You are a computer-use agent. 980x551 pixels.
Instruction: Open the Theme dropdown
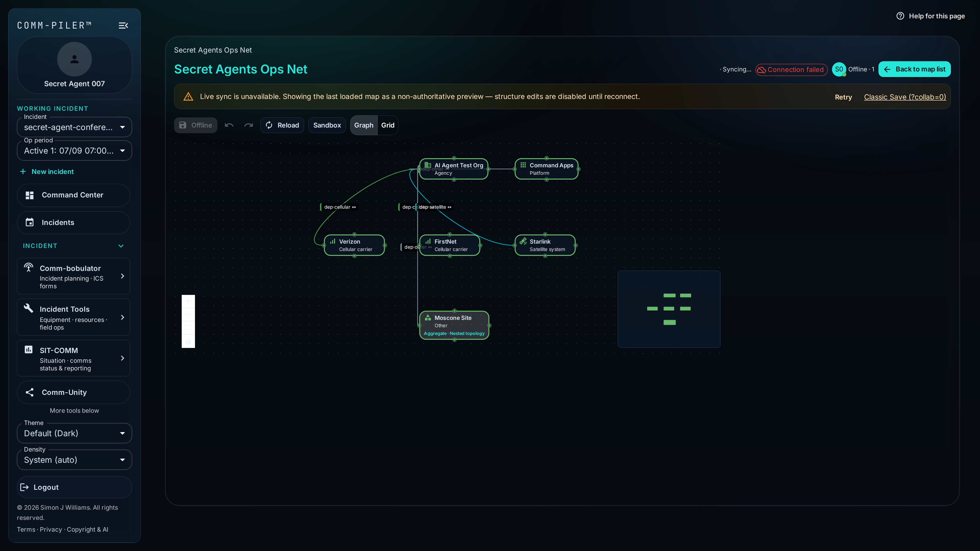click(74, 433)
